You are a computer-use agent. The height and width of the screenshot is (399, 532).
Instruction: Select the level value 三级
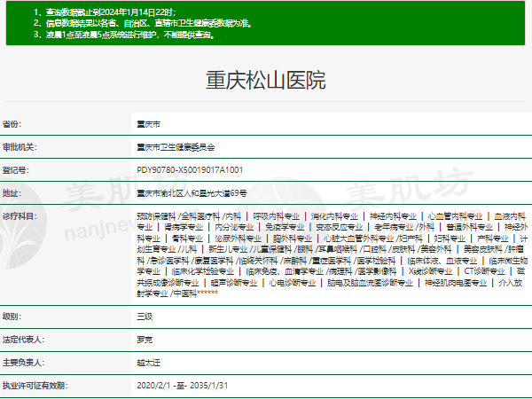coord(145,317)
